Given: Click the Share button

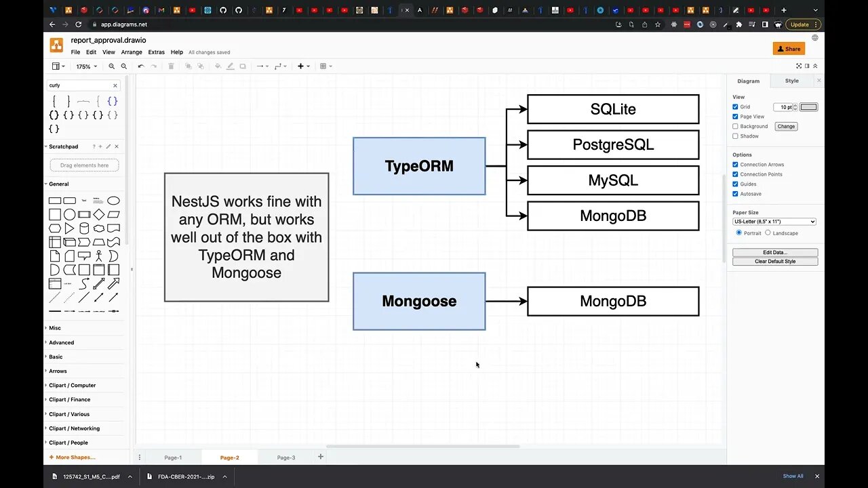Looking at the screenshot, I should pyautogui.click(x=789, y=49).
